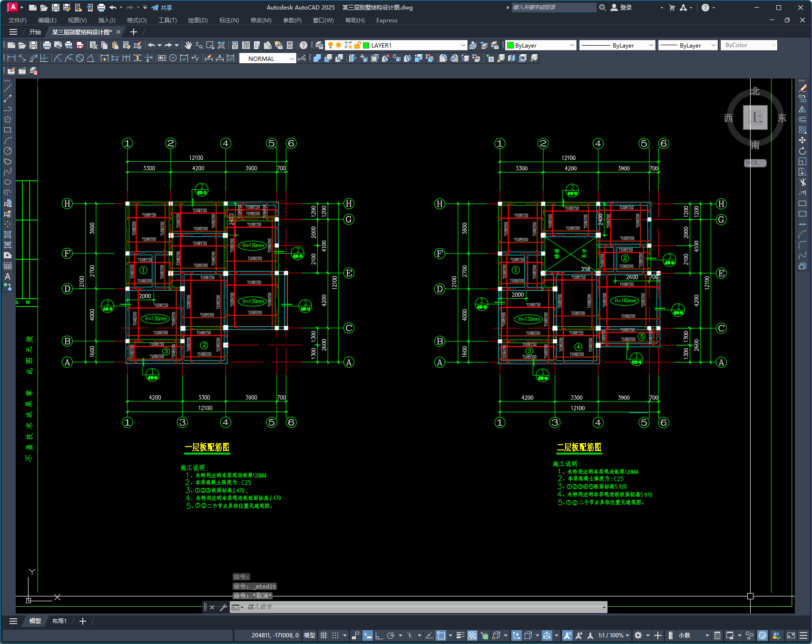Expand the undo history dropdown arrow
Screen dimensions: 812x644
[x=160, y=45]
